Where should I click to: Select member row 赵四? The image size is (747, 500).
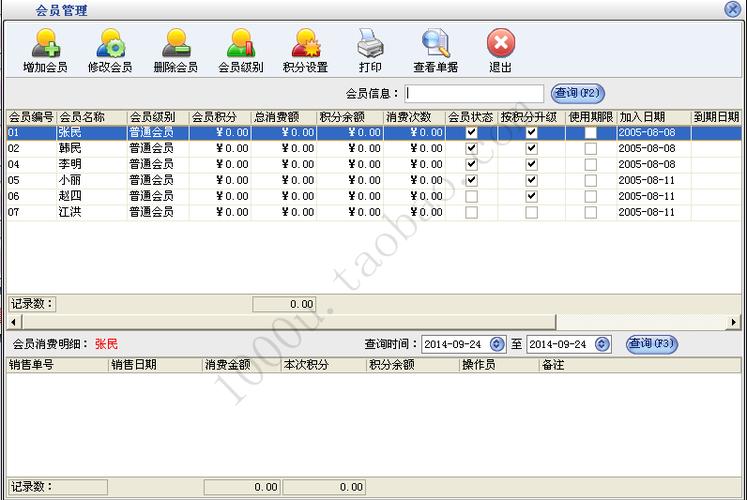point(374,196)
